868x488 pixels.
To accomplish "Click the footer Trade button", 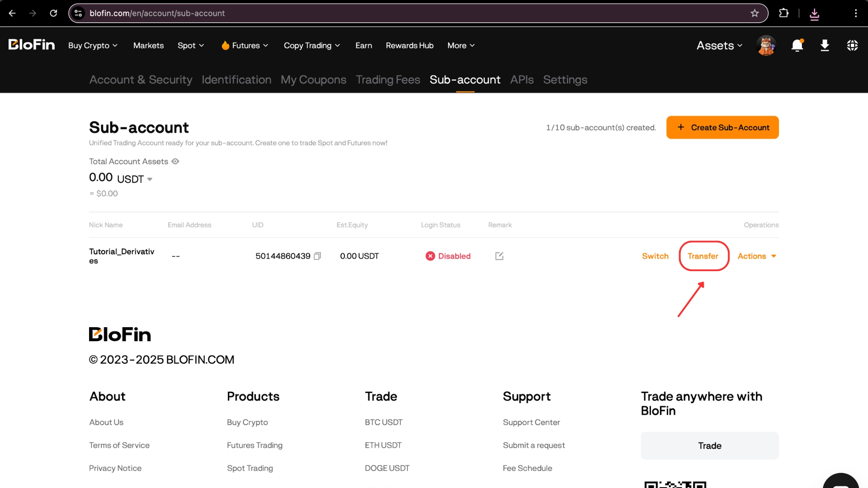I will [x=710, y=446].
